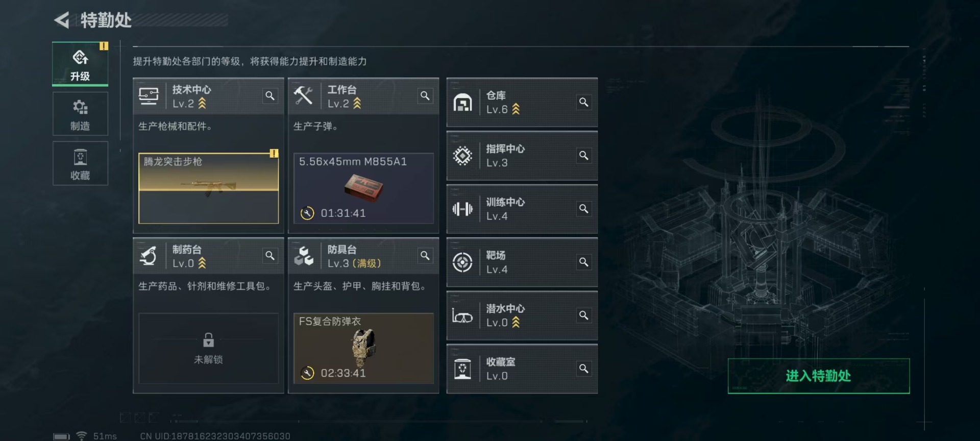Screen dimensions: 980x441
Task: Go back using the arrow beside 特勤处
Action: pyautogui.click(x=62, y=20)
